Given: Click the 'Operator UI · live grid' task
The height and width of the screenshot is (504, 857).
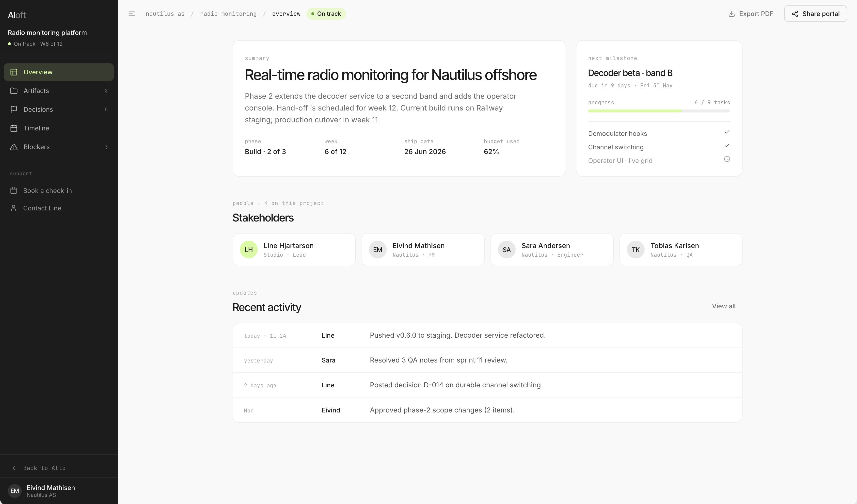Looking at the screenshot, I should tap(659, 160).
